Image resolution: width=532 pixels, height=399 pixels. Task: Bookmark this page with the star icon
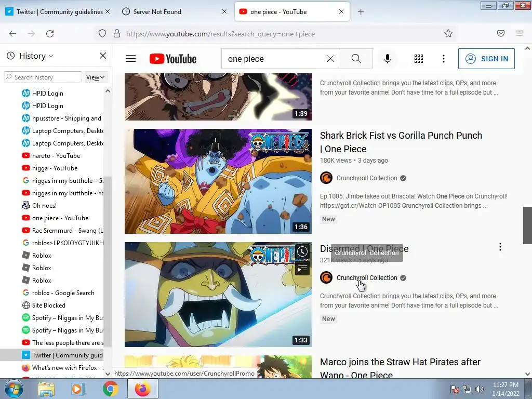click(x=448, y=33)
